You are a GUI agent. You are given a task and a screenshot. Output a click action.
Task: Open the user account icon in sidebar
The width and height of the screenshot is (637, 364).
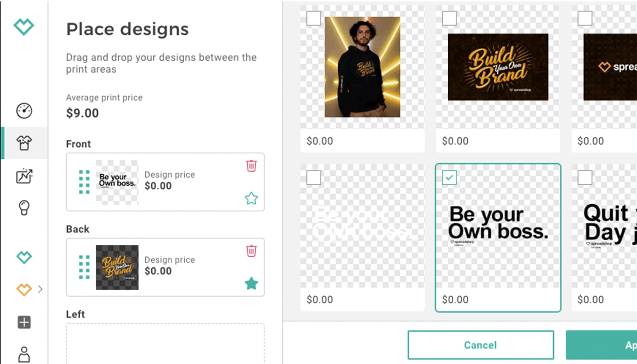pos(24,354)
